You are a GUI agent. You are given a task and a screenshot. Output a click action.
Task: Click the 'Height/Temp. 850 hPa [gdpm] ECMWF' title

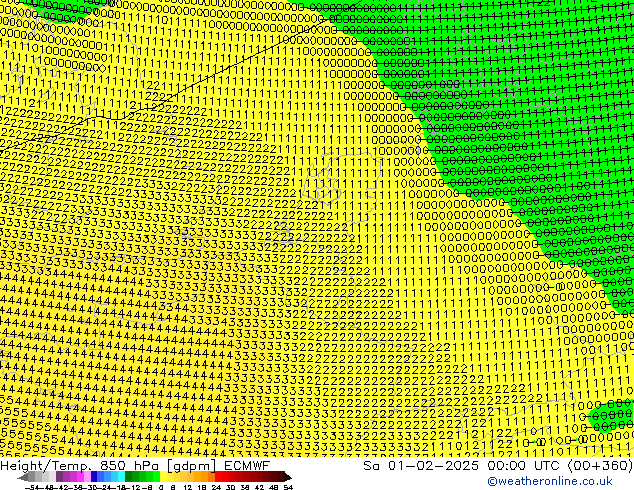click(135, 465)
